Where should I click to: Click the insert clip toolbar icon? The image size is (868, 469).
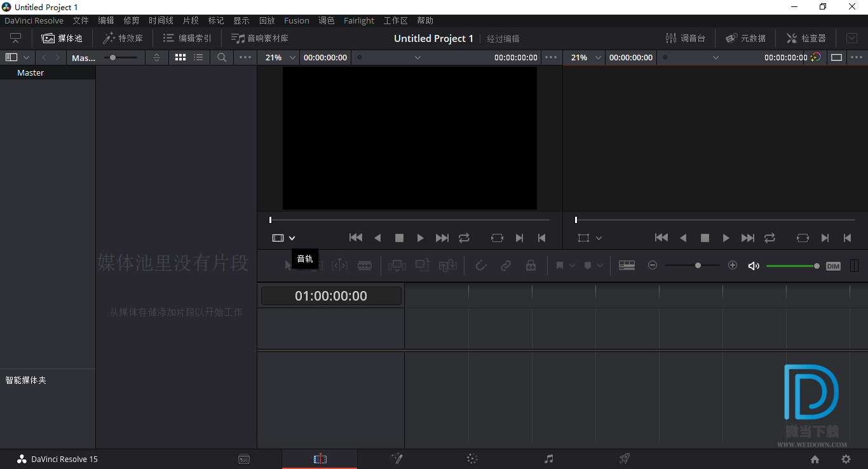point(397,266)
